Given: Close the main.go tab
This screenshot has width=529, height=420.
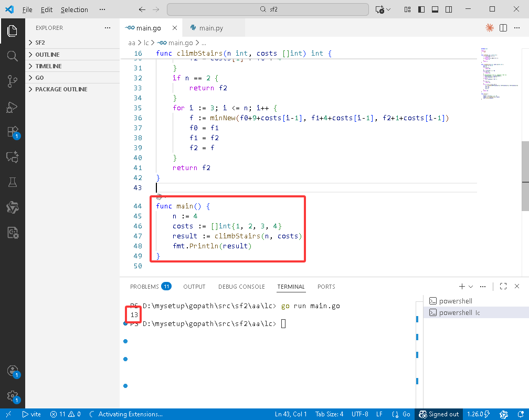Looking at the screenshot, I should (x=174, y=28).
